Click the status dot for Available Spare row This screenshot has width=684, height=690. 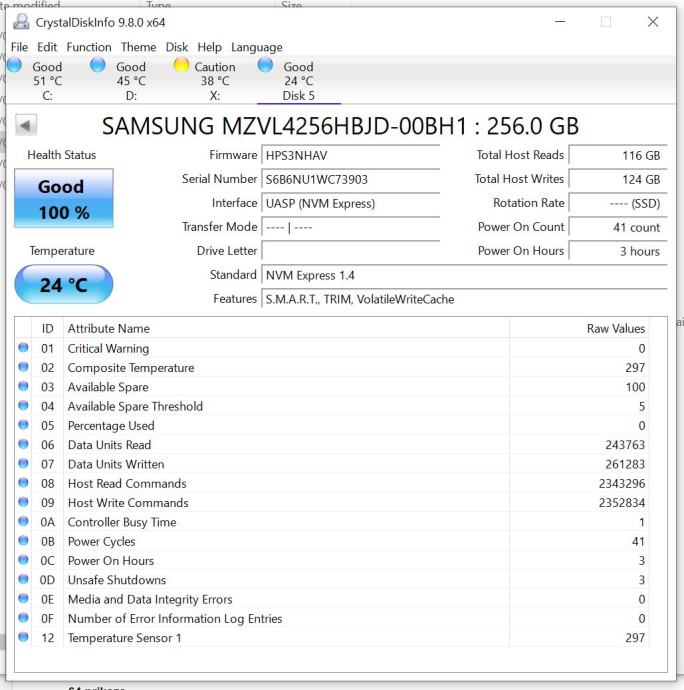23,386
